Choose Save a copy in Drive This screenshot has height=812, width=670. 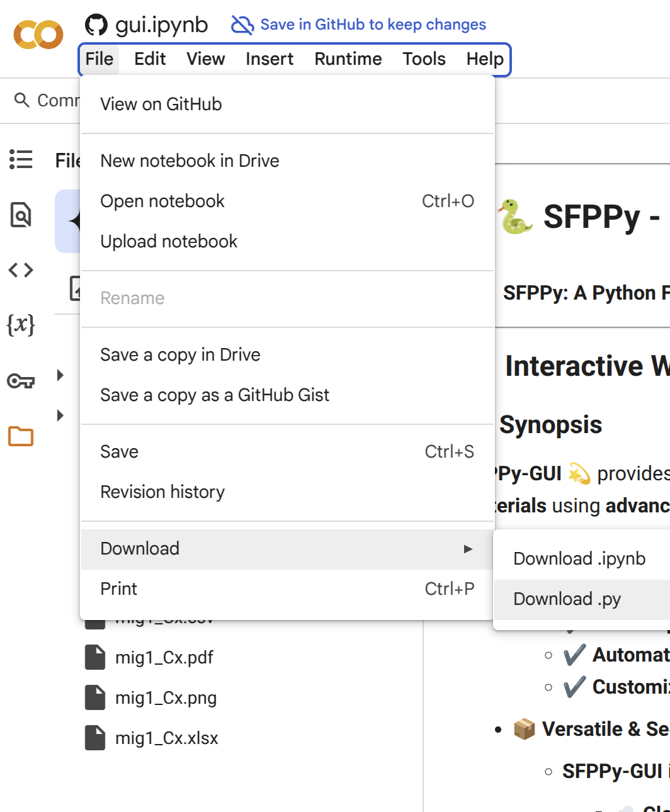[x=287, y=355]
